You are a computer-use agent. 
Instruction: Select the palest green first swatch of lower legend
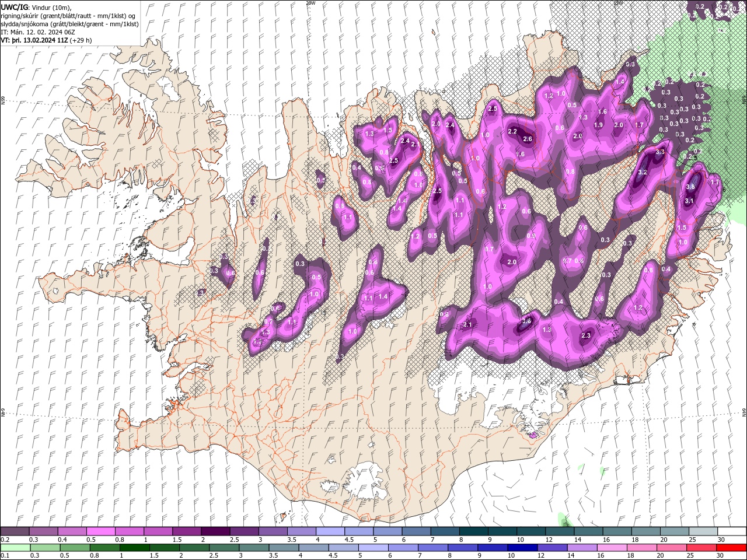click(15, 548)
